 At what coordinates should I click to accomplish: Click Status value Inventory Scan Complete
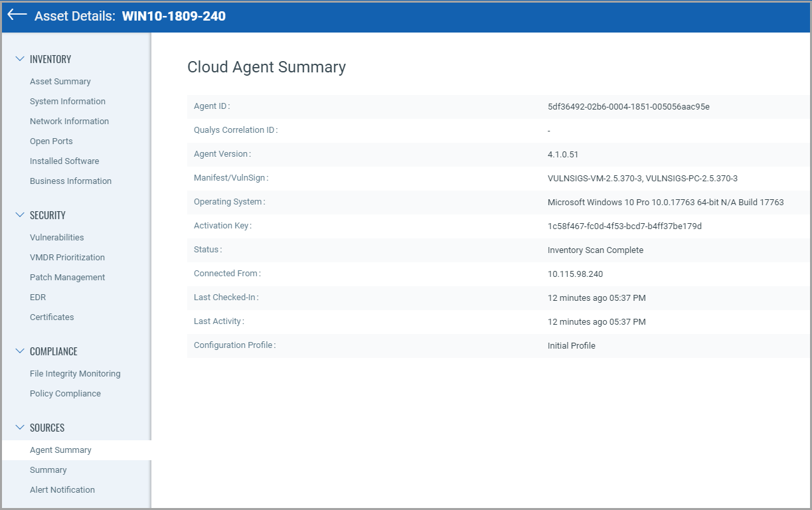(596, 250)
